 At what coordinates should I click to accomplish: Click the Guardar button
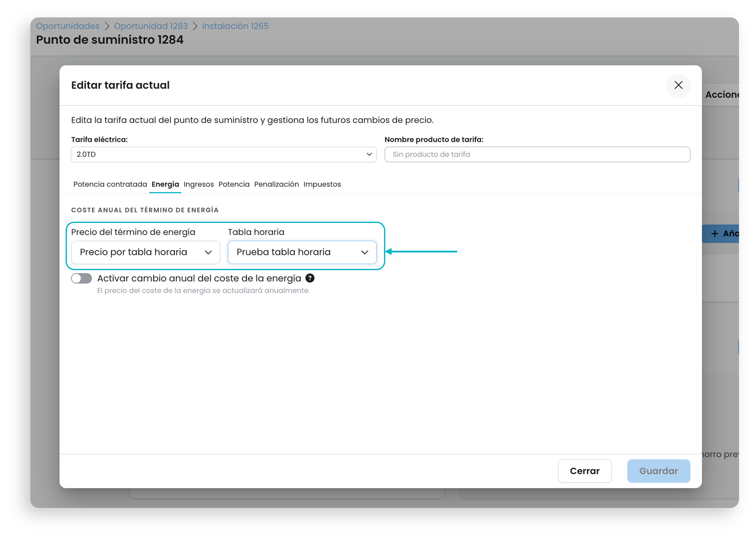coord(658,471)
